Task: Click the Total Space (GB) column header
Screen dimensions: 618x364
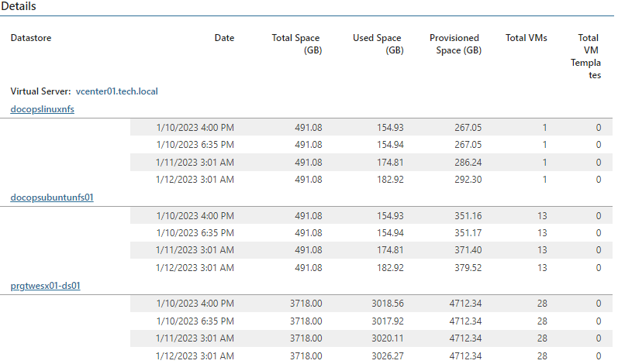Action: [x=296, y=43]
